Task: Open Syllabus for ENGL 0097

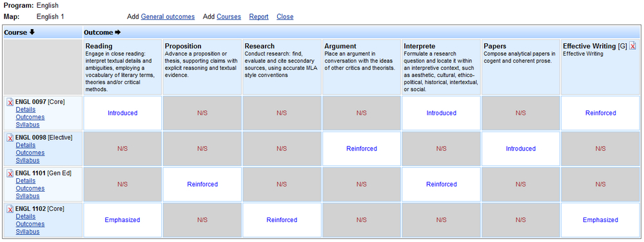Action: 28,125
